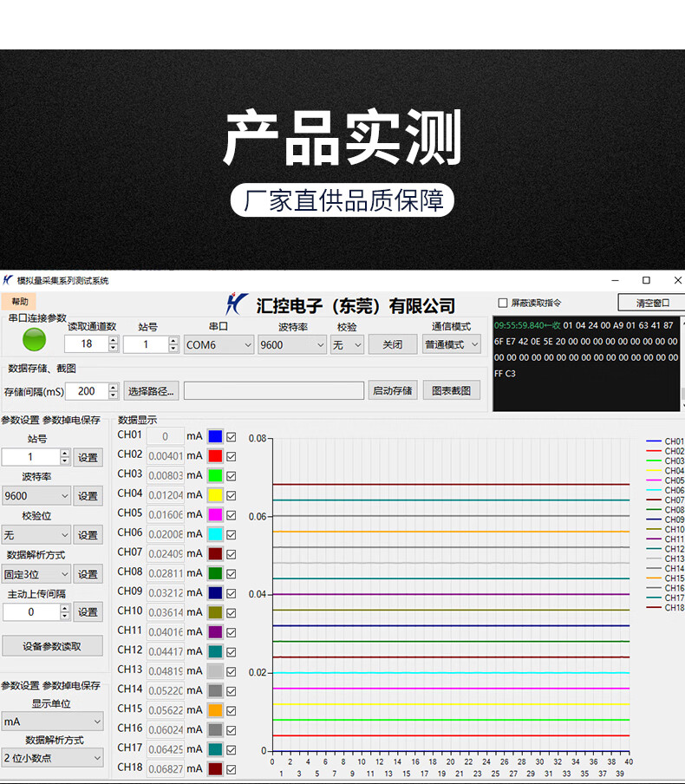Uncheck the CH02 channel display checkbox
Screen dimensions: 685x784
tap(232, 456)
